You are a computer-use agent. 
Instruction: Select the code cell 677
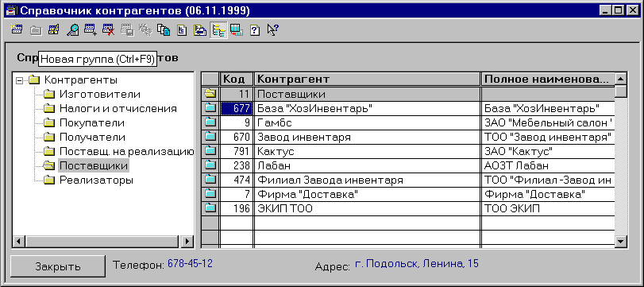(x=237, y=109)
